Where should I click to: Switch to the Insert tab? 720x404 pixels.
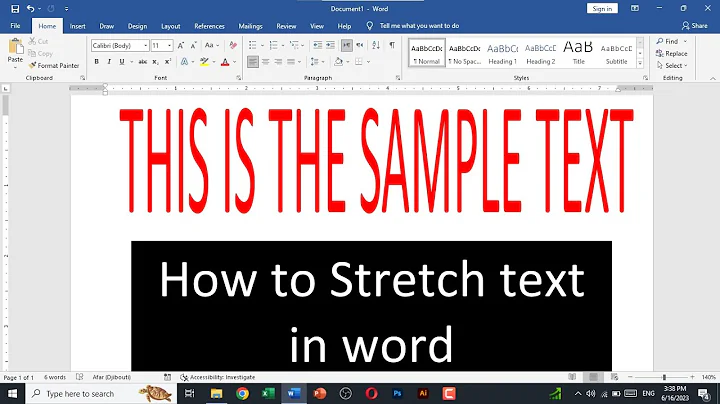pyautogui.click(x=78, y=26)
